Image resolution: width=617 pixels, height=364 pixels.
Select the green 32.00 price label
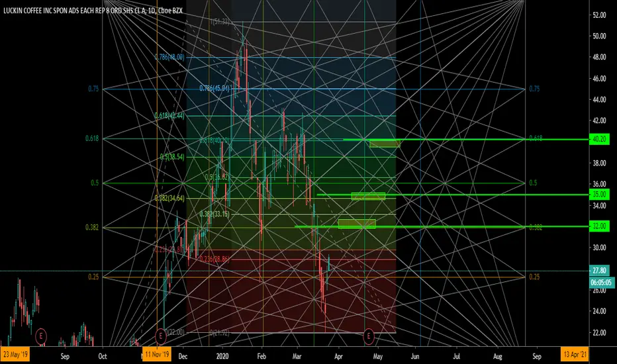(599, 226)
